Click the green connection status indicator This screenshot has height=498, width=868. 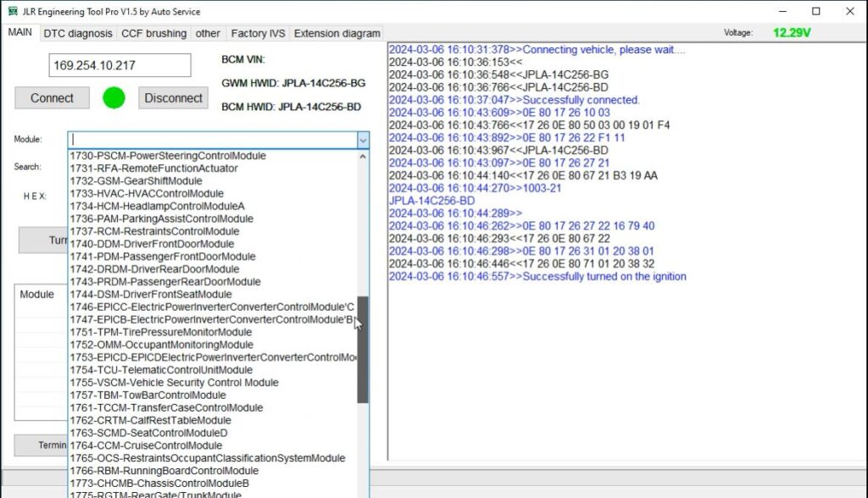pos(114,98)
